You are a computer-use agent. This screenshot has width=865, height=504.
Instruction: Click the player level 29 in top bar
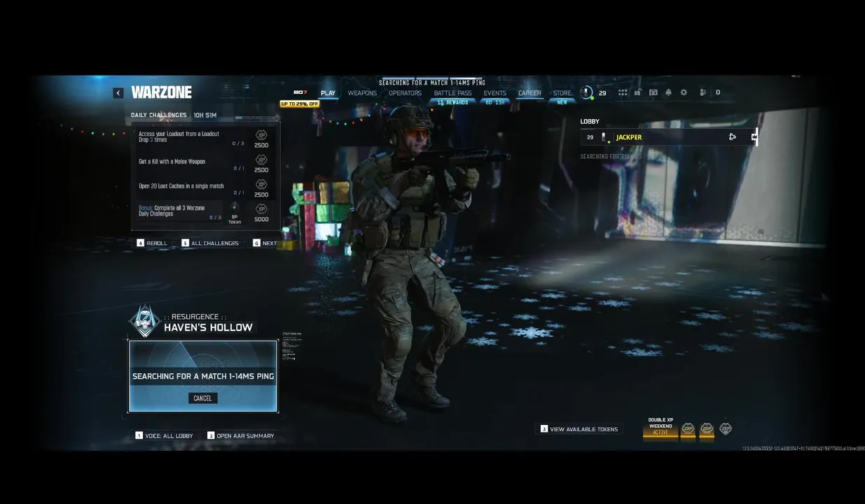click(x=602, y=92)
